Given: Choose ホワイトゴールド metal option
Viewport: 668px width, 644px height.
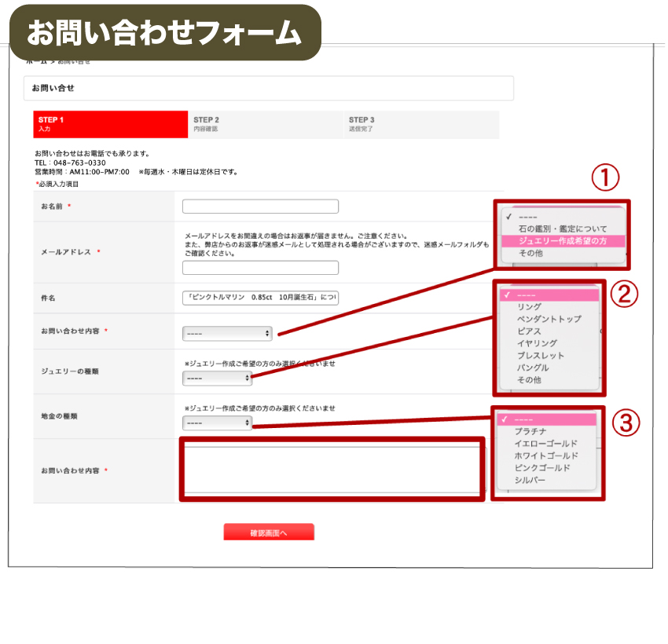Looking at the screenshot, I should coord(547,456).
